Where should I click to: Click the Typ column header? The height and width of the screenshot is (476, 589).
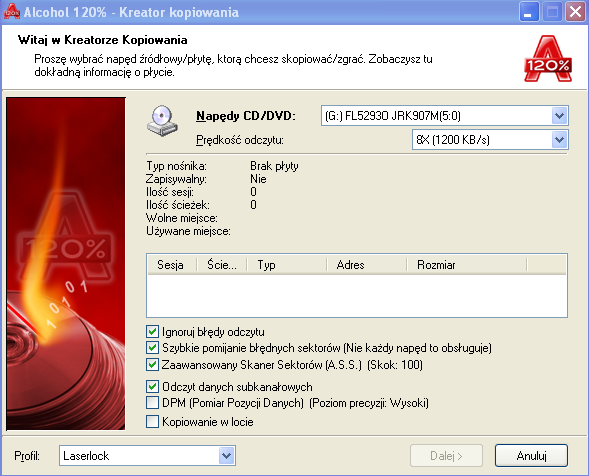[x=287, y=265]
